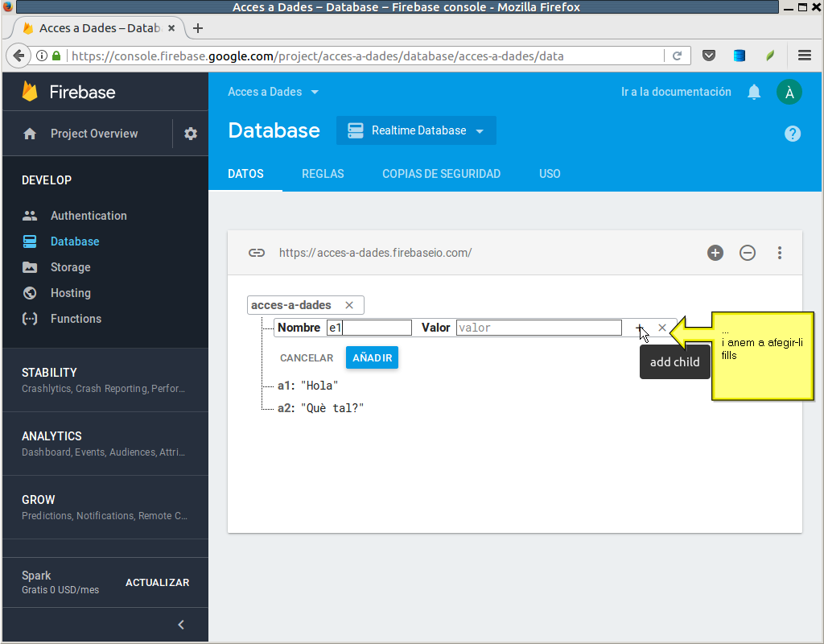
Task: Select the a1: "Hola" node
Action: [x=307, y=386]
